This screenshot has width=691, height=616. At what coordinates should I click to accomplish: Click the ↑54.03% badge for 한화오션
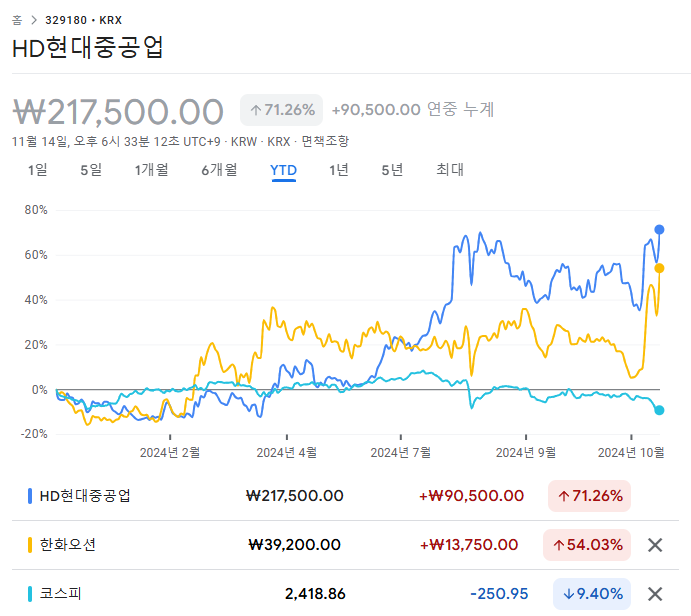click(x=587, y=545)
